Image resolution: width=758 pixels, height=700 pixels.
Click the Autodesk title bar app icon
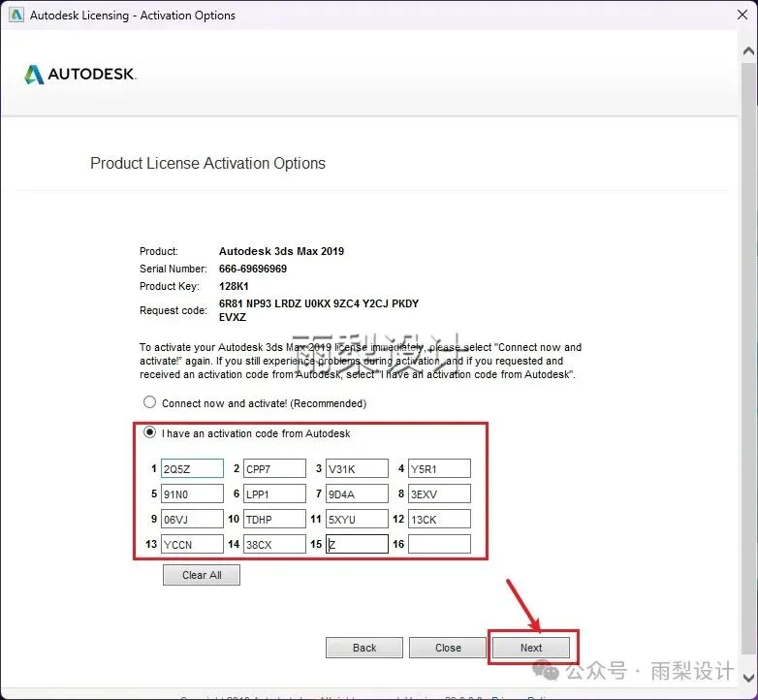(16, 15)
